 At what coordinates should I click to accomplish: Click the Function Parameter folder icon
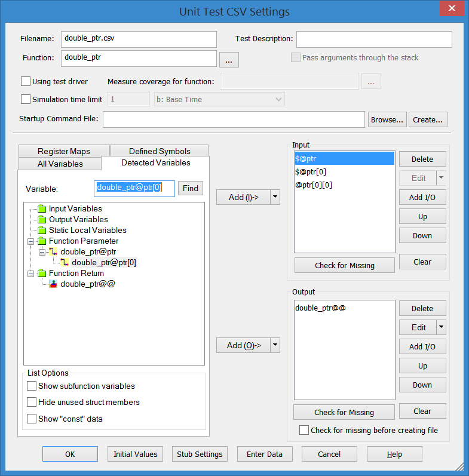click(42, 241)
